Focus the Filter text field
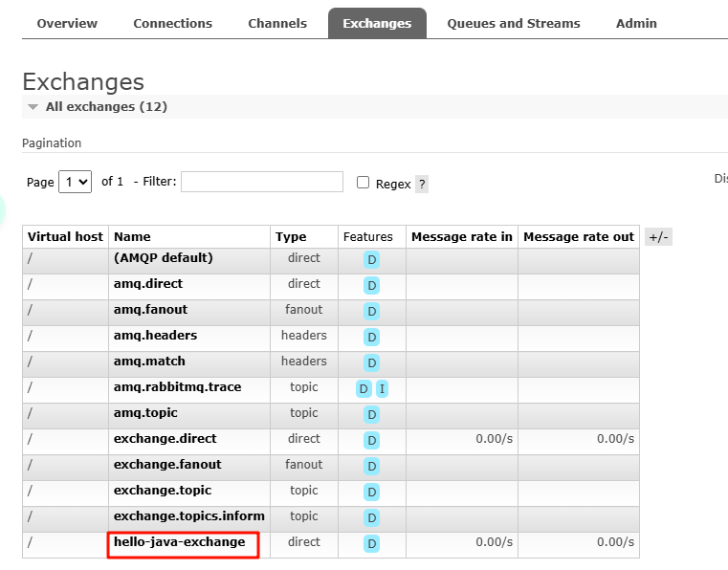 point(261,182)
